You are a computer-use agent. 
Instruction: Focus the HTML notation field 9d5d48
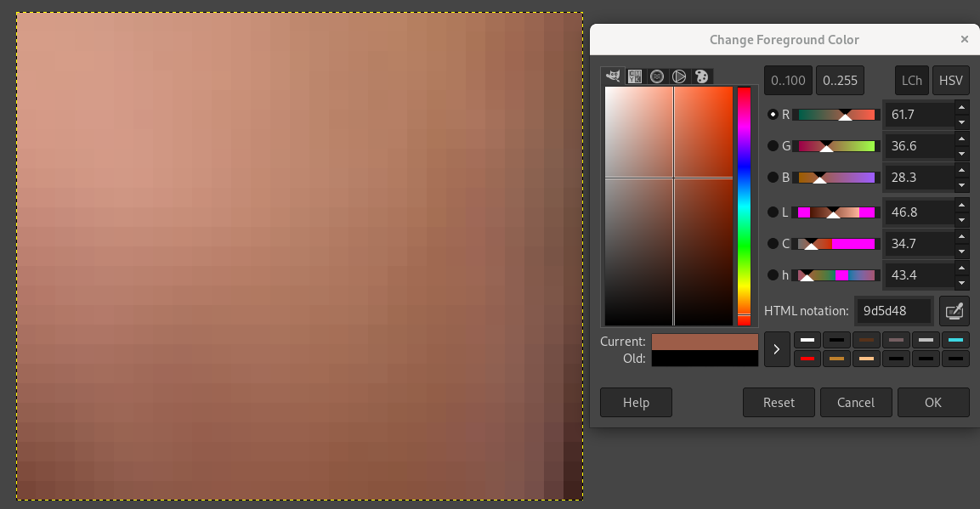tap(894, 311)
